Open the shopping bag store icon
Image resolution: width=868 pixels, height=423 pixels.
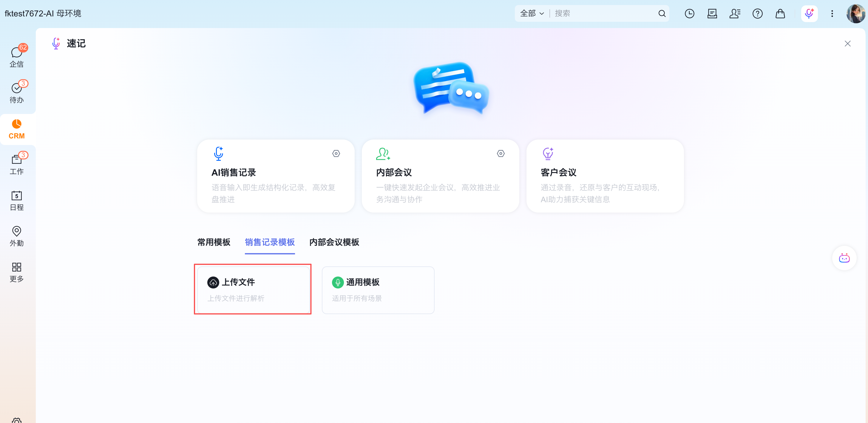[780, 13]
